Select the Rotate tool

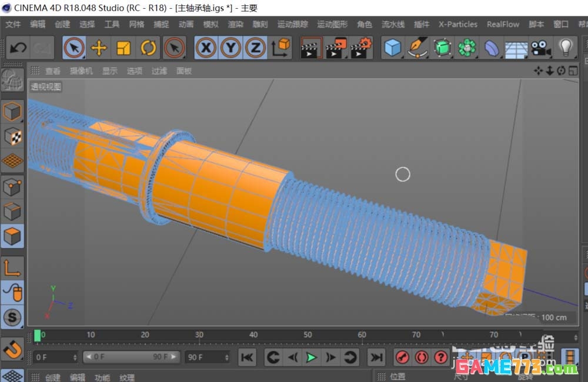click(148, 48)
